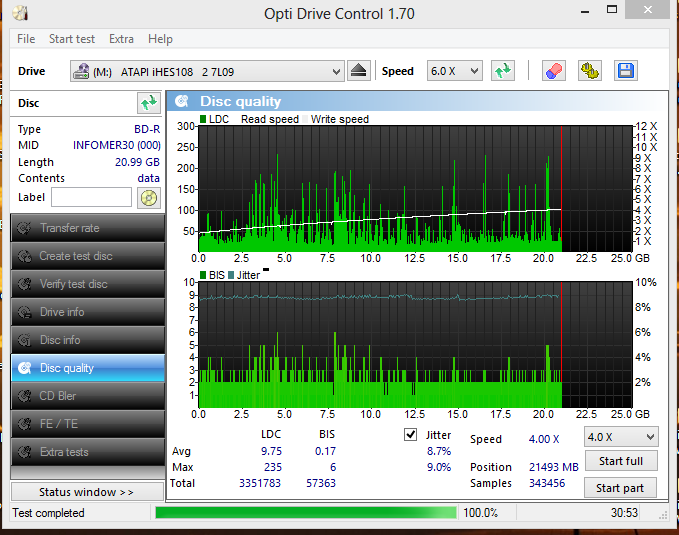The height and width of the screenshot is (535, 679).
Task: Click the eject disc icon
Action: (359, 71)
